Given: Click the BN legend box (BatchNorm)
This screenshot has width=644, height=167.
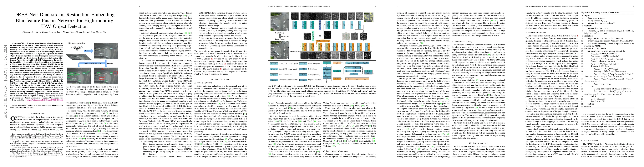Looking at the screenshot, I should pos(303,69).
